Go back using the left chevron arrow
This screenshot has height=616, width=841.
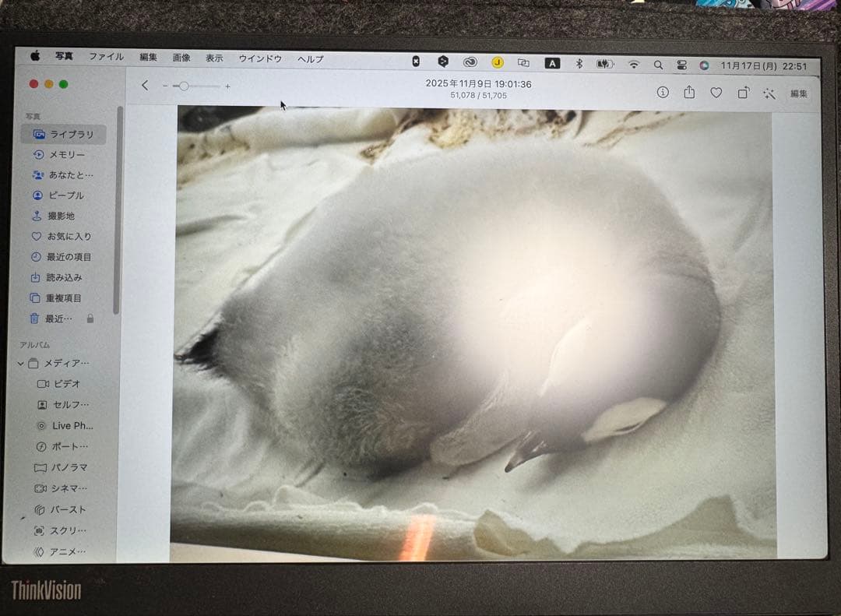click(145, 86)
